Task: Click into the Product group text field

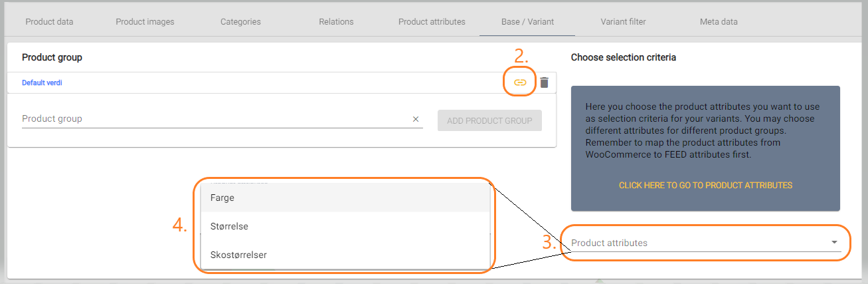Action: (215, 119)
